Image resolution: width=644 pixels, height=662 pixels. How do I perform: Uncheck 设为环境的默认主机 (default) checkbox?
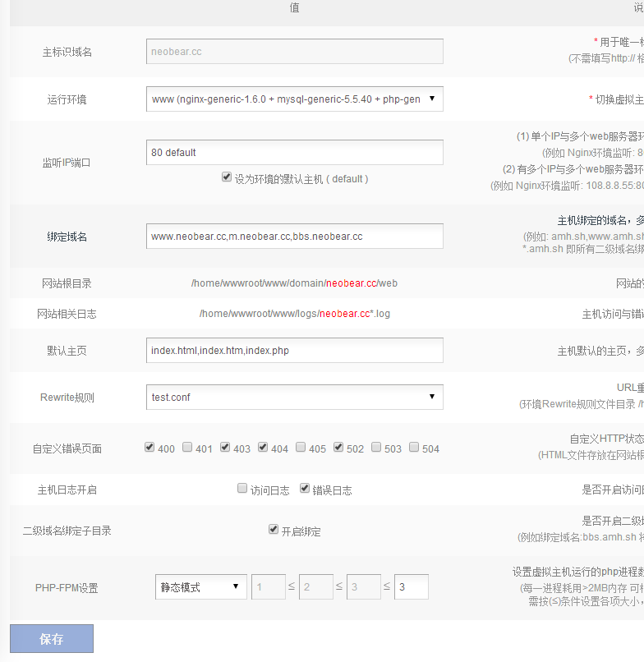227,177
